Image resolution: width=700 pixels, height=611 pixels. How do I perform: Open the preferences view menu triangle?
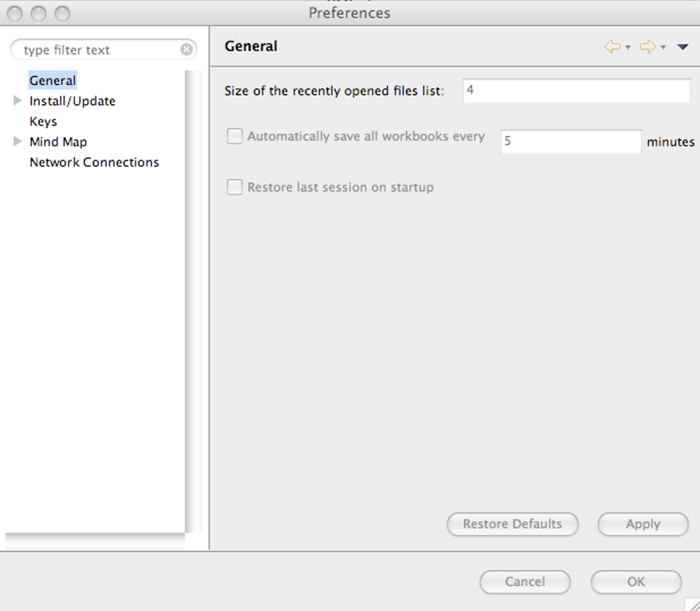tap(682, 47)
